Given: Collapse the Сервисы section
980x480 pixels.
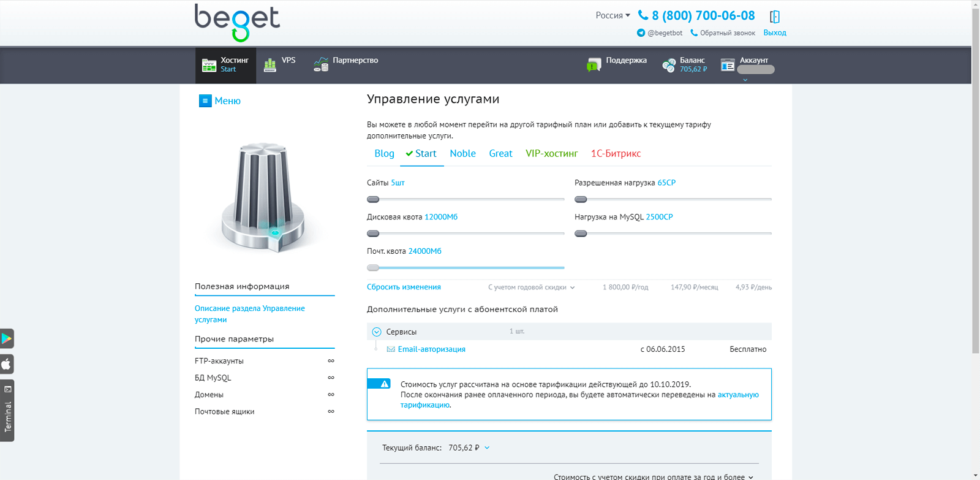Looking at the screenshot, I should coord(377,332).
